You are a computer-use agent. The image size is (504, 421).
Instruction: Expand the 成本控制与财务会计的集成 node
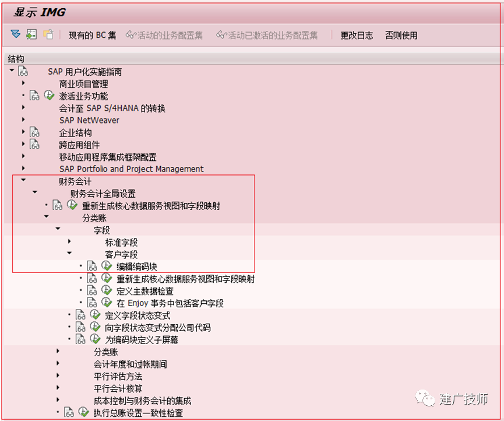tap(58, 400)
